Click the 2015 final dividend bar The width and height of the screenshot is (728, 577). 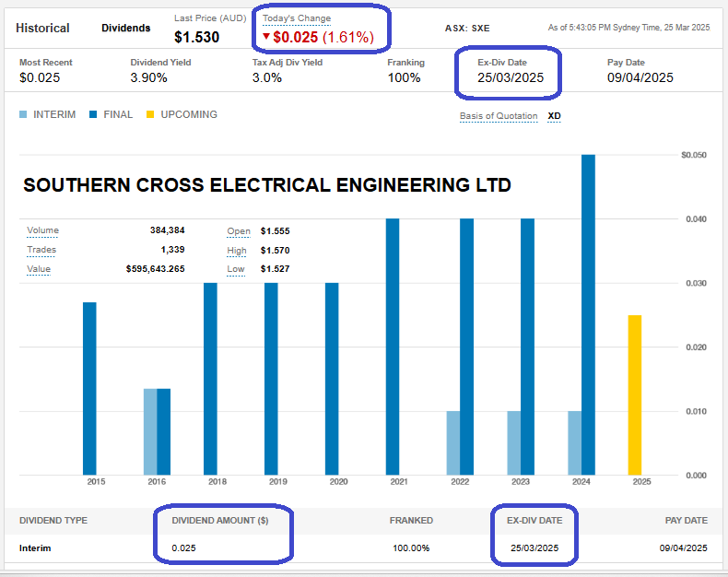(89, 388)
